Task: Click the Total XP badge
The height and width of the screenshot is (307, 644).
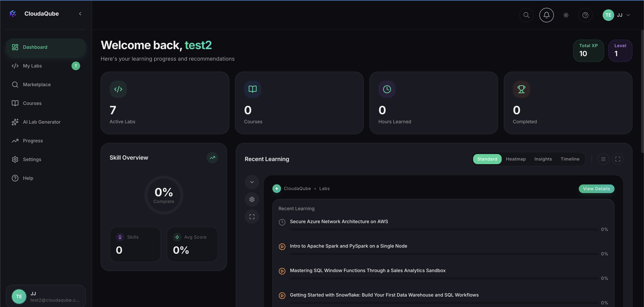Action: point(588,51)
